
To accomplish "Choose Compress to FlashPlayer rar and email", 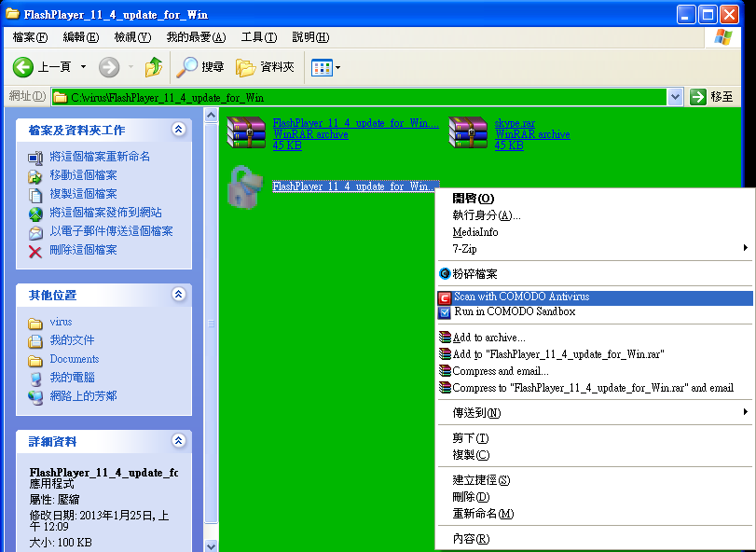I will (x=595, y=388).
